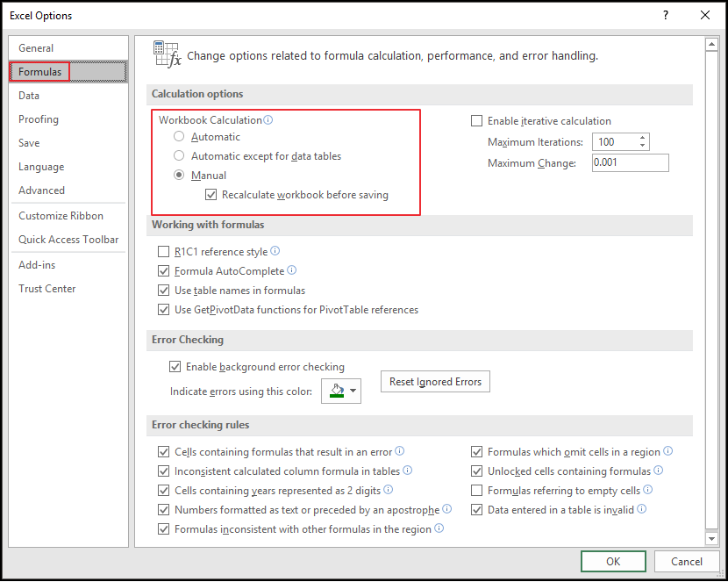Click info icon beside Formula AutoComplete
728x582 pixels.
tap(291, 269)
